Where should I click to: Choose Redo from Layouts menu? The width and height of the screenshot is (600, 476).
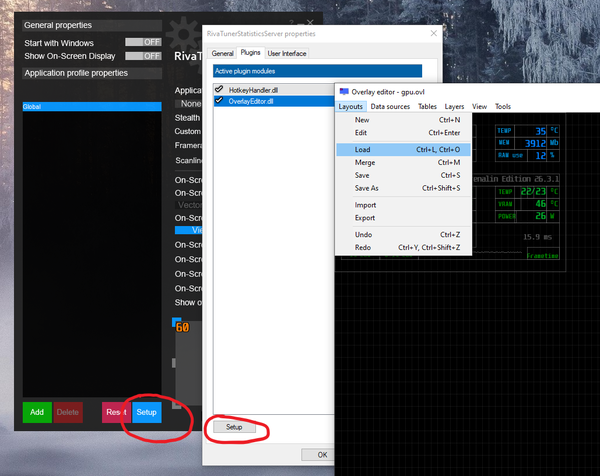pos(403,248)
